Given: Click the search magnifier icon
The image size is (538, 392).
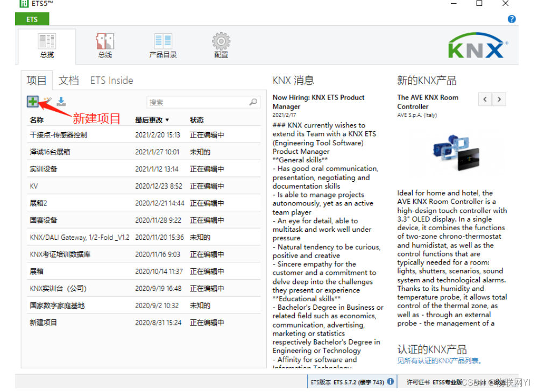Looking at the screenshot, I should pos(253,102).
